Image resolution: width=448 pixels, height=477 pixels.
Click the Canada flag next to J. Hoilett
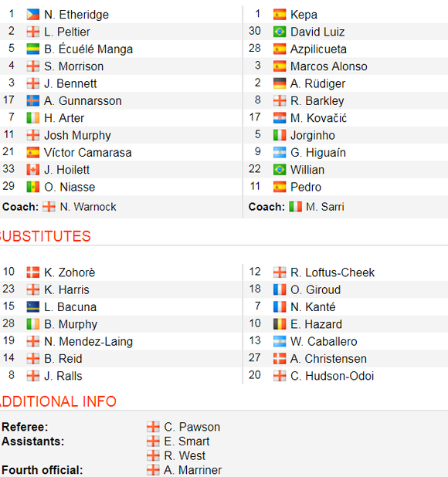(33, 170)
